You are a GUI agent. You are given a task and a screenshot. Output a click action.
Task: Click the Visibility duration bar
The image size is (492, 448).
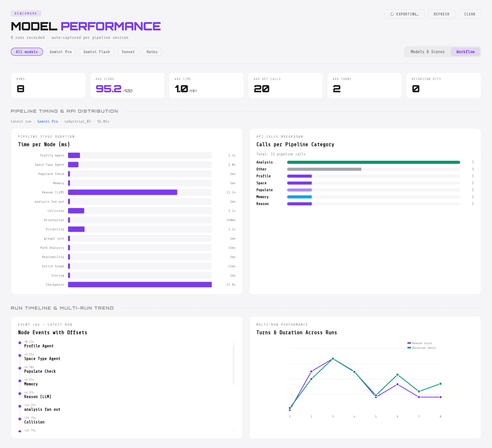(x=76, y=229)
